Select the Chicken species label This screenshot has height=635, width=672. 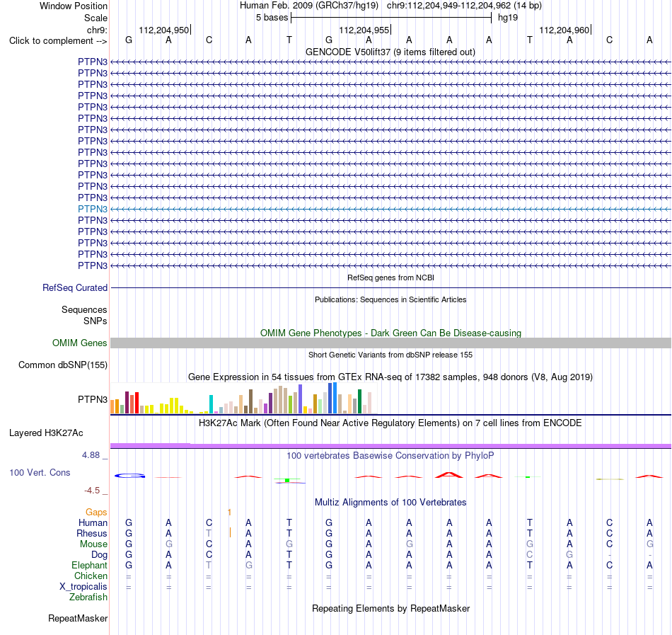[91, 576]
